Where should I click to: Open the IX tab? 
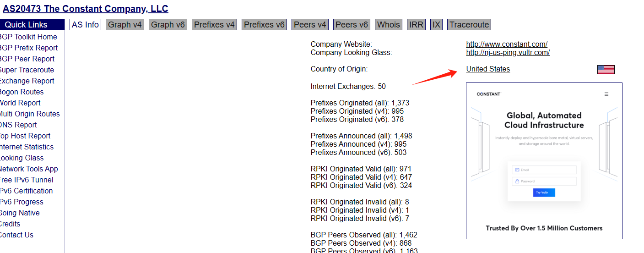click(436, 25)
